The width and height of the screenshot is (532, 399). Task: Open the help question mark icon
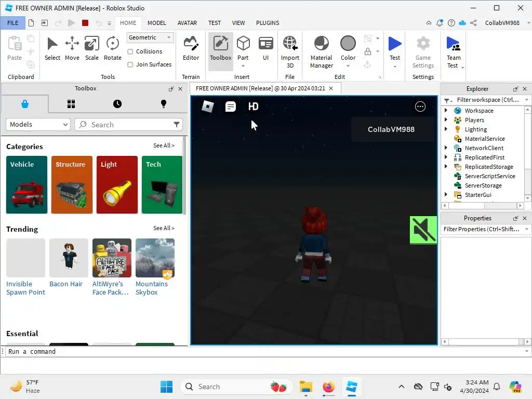[x=451, y=23]
